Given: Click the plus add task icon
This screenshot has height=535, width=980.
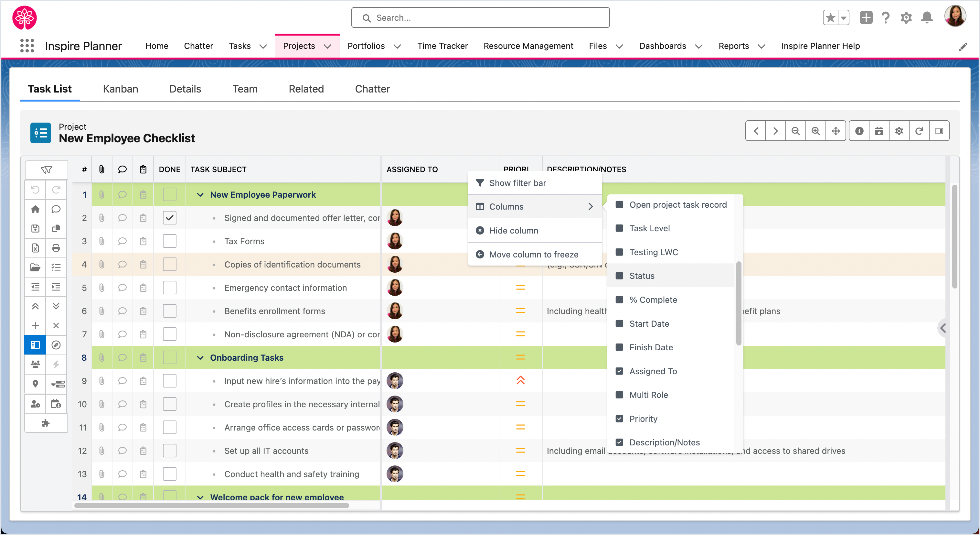Looking at the screenshot, I should (x=35, y=326).
